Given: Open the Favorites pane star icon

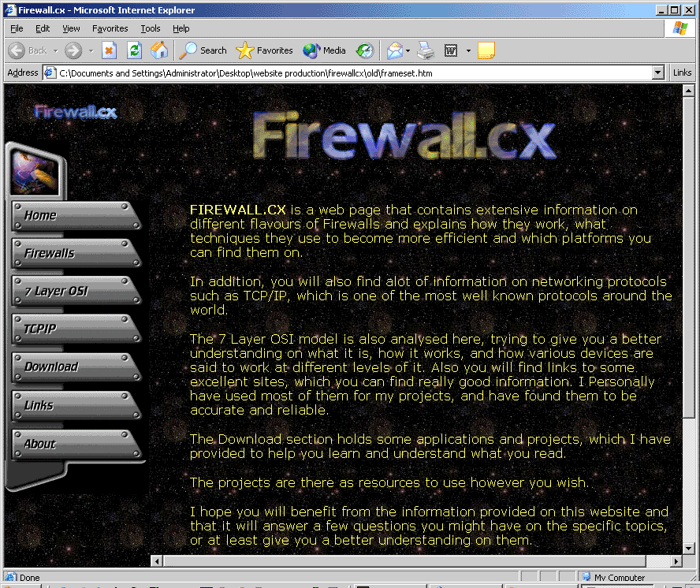Looking at the screenshot, I should coord(264,50).
